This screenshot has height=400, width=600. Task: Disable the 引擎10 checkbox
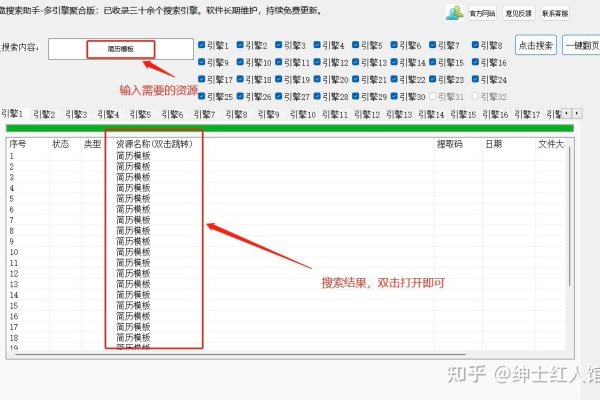[x=240, y=62]
